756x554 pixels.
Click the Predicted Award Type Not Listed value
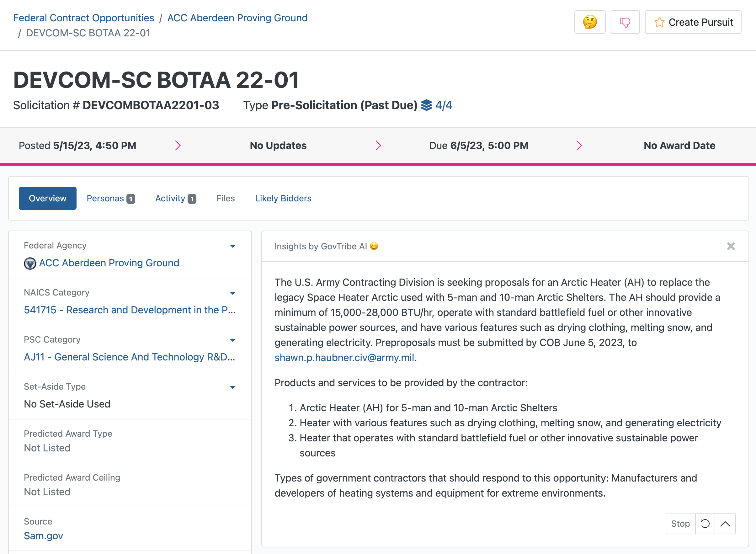tap(47, 448)
